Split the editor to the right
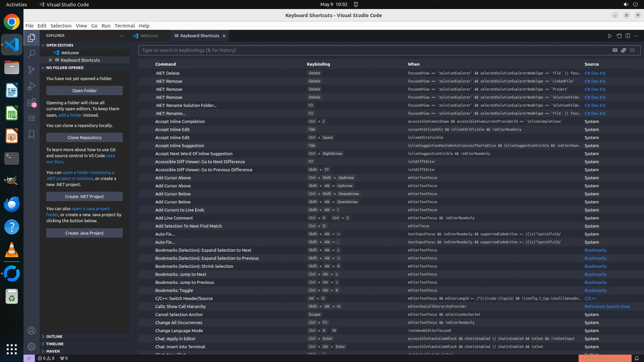 (x=628, y=36)
